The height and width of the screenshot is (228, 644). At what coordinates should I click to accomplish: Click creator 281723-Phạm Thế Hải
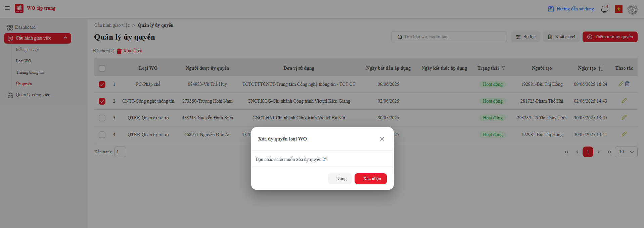click(x=542, y=101)
